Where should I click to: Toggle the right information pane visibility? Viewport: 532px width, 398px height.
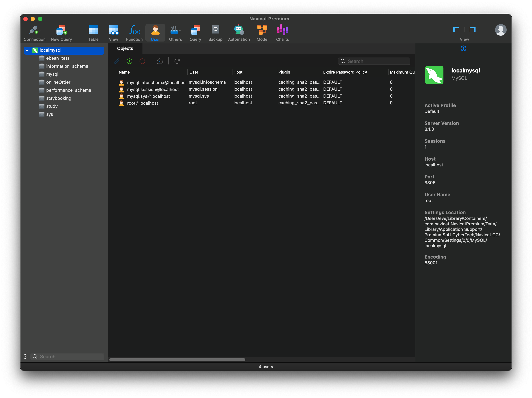[472, 30]
